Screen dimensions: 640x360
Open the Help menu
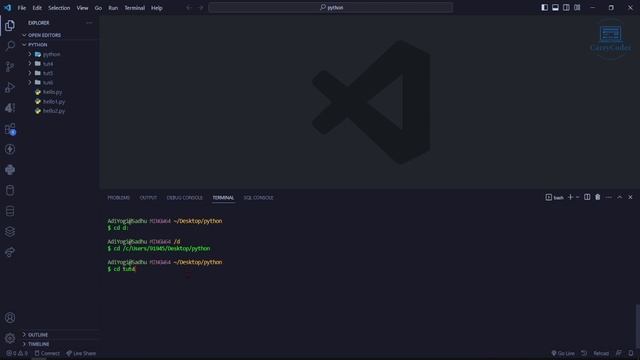click(157, 8)
